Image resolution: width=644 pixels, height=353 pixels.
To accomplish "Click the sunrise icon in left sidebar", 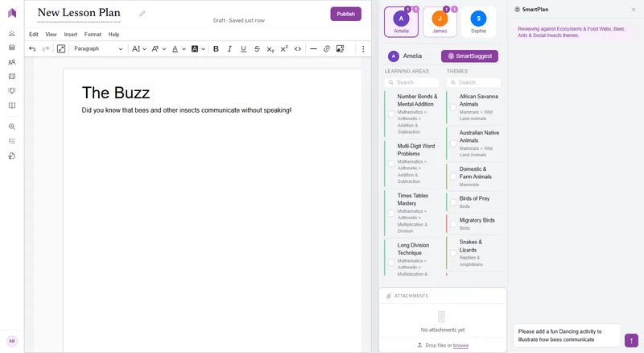I will pyautogui.click(x=12, y=33).
